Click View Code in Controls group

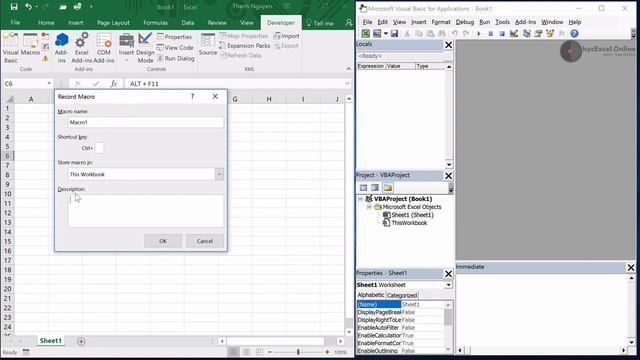click(175, 48)
